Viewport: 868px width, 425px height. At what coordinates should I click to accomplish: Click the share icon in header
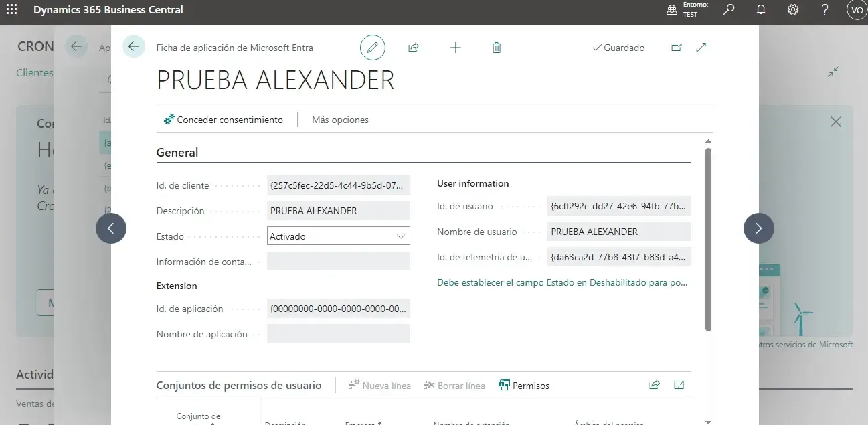(x=414, y=48)
